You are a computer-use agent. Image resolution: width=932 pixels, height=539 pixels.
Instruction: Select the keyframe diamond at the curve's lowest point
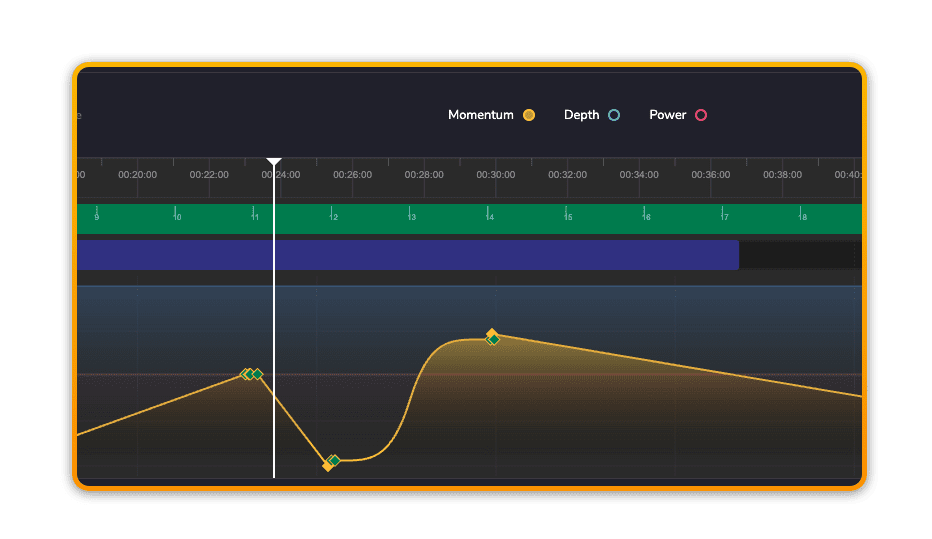331,462
